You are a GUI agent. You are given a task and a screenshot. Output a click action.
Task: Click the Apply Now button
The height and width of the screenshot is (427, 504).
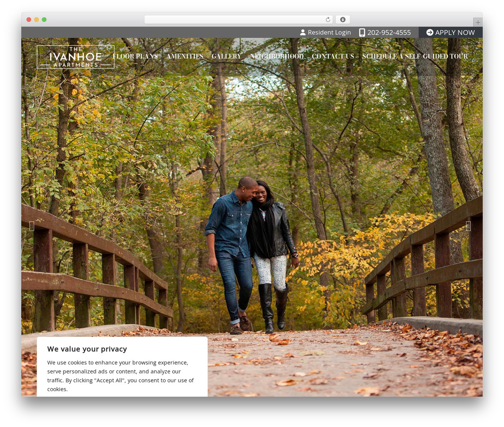[x=450, y=33]
